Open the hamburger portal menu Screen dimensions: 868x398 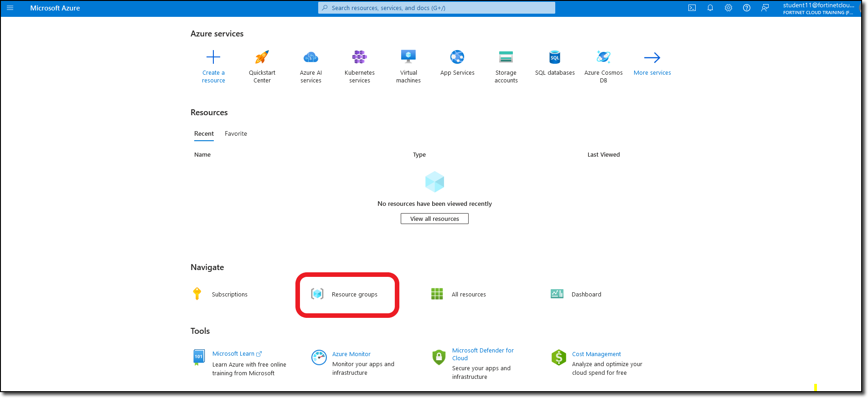pos(10,8)
